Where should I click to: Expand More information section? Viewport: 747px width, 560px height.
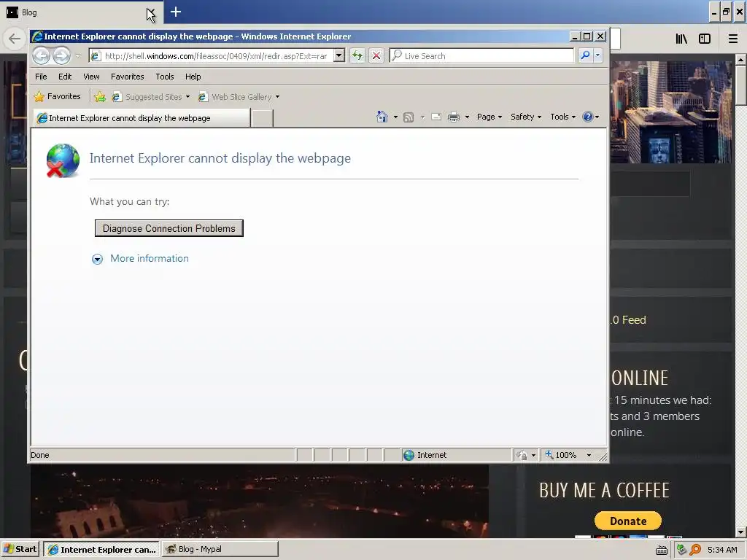(x=97, y=259)
